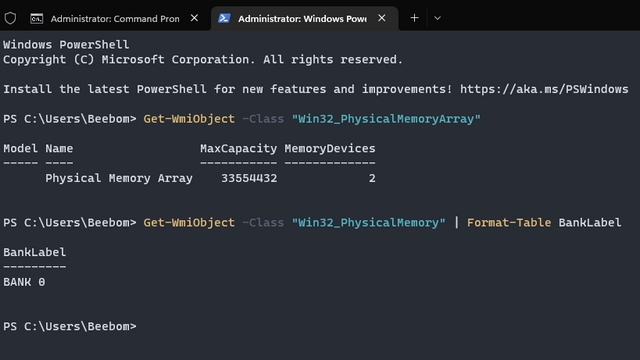The image size is (640, 360).
Task: Close the Windows PowerShell tab
Action: pyautogui.click(x=382, y=18)
